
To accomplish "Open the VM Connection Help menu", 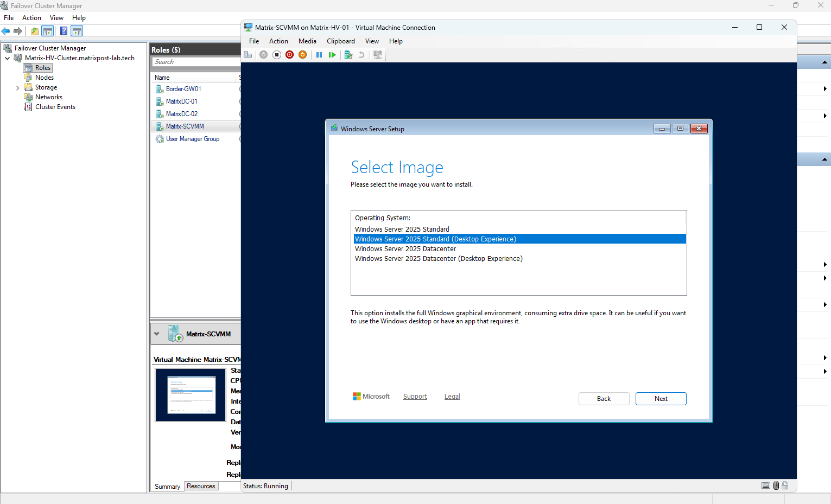I will (x=396, y=41).
